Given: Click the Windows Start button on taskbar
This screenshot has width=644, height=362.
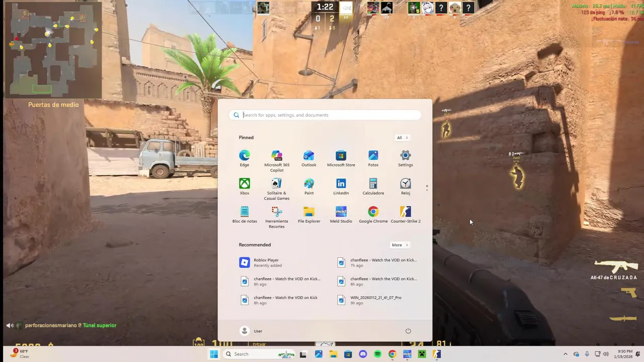Looking at the screenshot, I should [214, 354].
